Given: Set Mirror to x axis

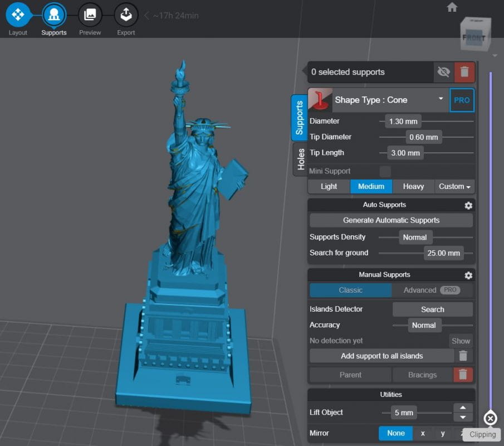Looking at the screenshot, I should point(423,433).
